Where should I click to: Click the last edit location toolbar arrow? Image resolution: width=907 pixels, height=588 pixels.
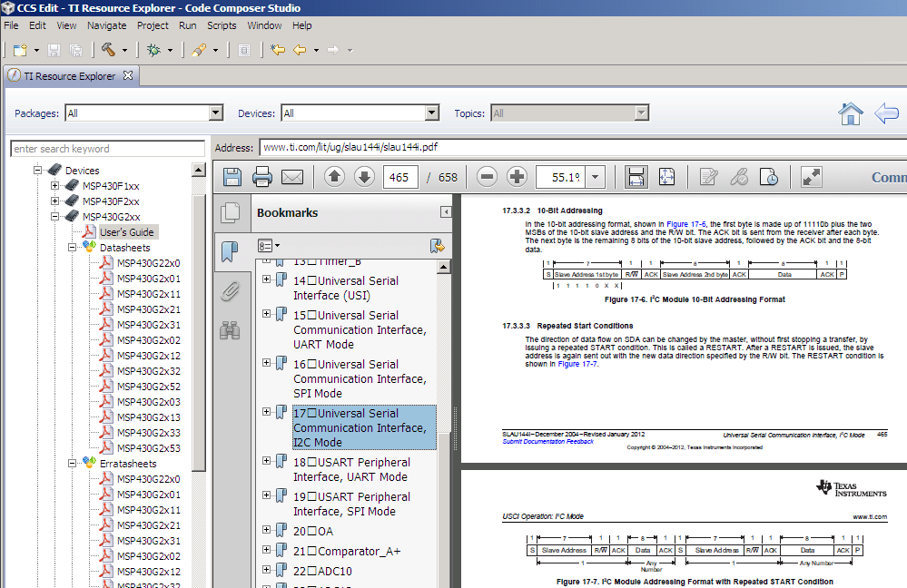[278, 50]
